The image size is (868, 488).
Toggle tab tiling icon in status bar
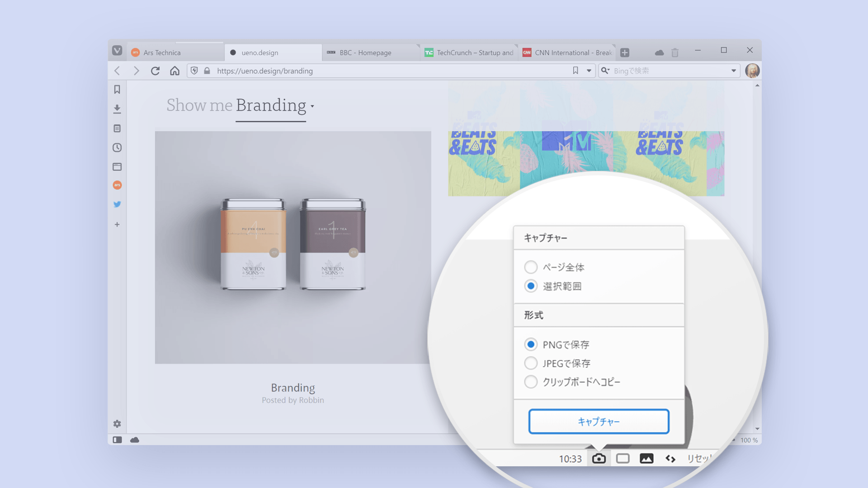click(x=623, y=459)
